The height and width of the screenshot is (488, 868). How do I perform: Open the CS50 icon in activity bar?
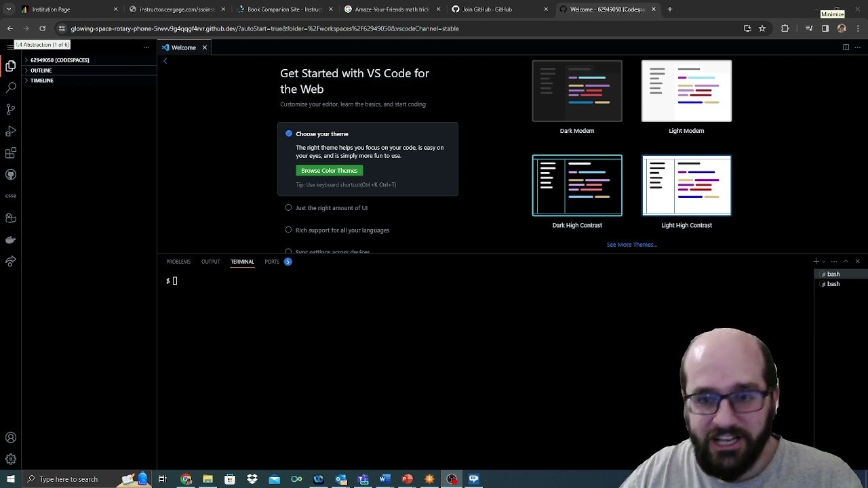click(x=10, y=196)
